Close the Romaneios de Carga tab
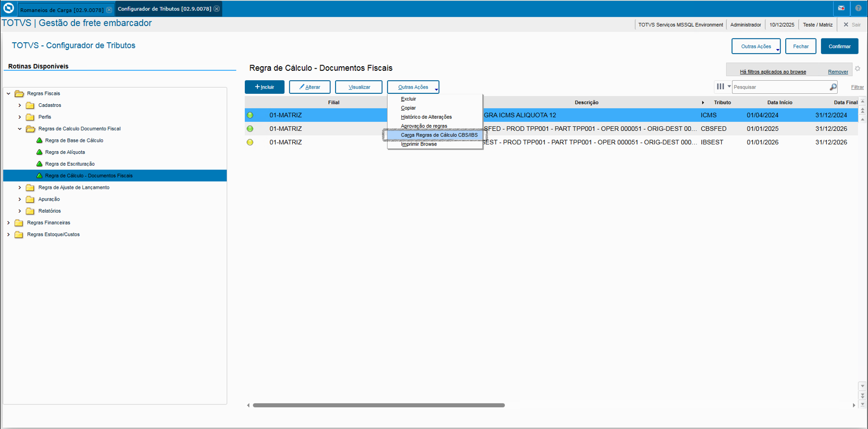 click(x=109, y=10)
